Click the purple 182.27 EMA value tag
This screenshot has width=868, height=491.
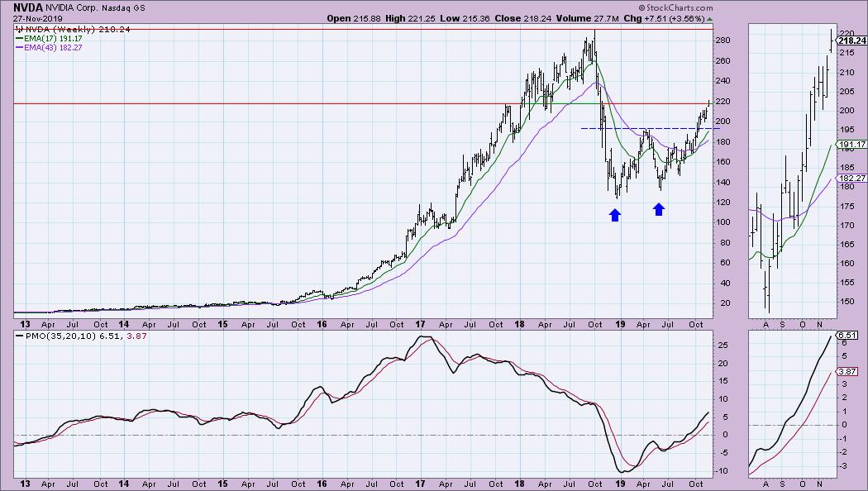pos(852,178)
